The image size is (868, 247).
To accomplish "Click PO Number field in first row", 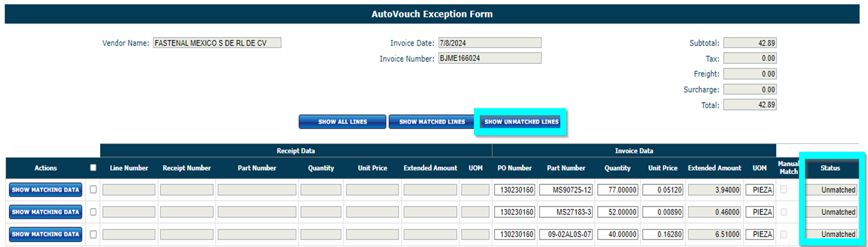I will (514, 190).
